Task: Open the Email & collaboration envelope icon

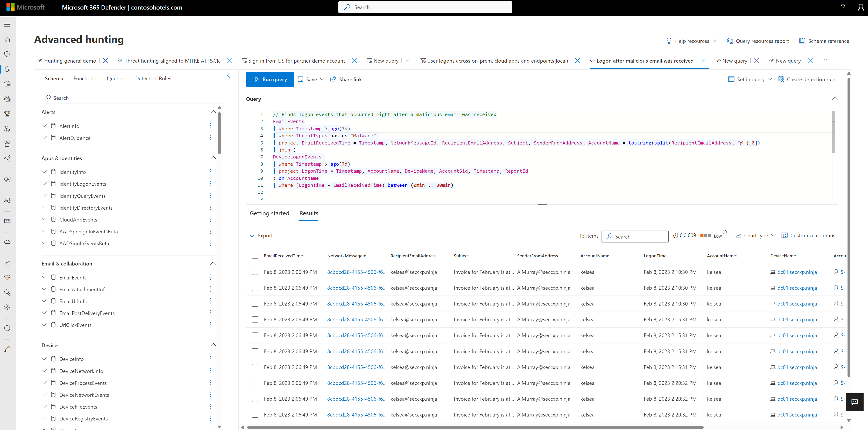Action: coord(7,221)
